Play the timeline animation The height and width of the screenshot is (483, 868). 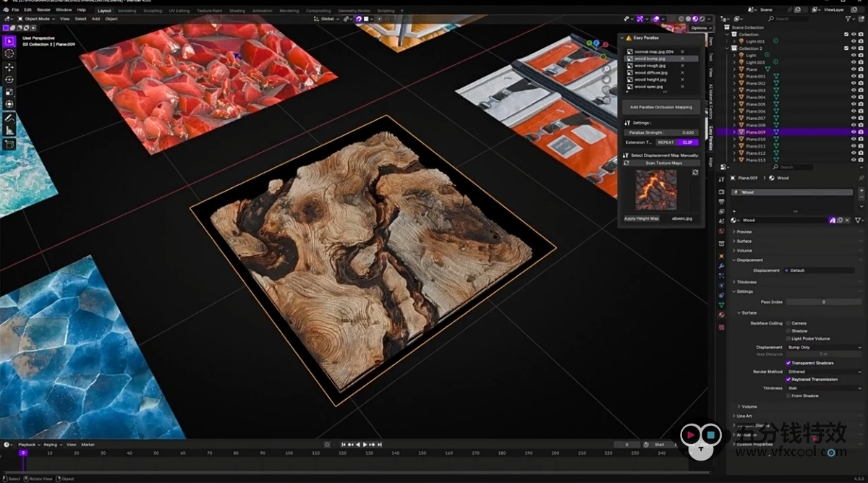[x=365, y=445]
